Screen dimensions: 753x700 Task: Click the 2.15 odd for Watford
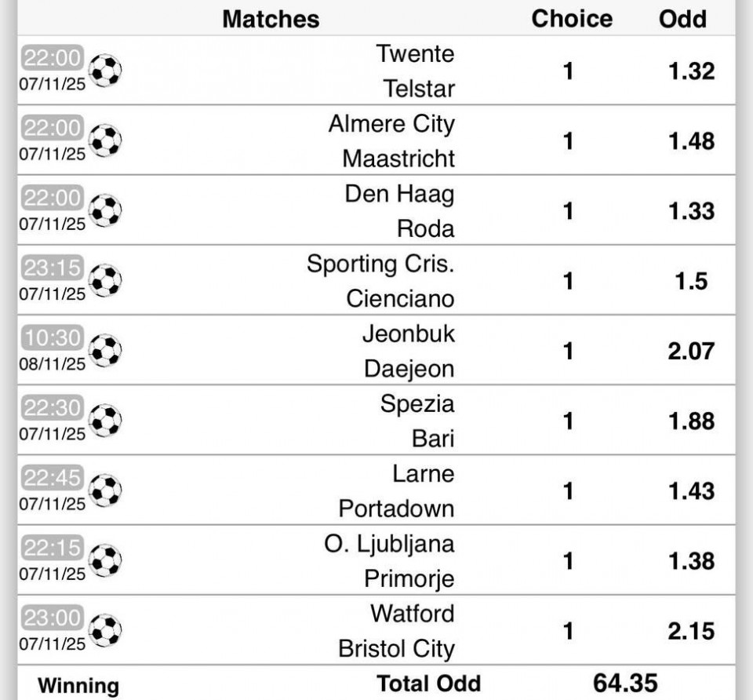pyautogui.click(x=691, y=631)
